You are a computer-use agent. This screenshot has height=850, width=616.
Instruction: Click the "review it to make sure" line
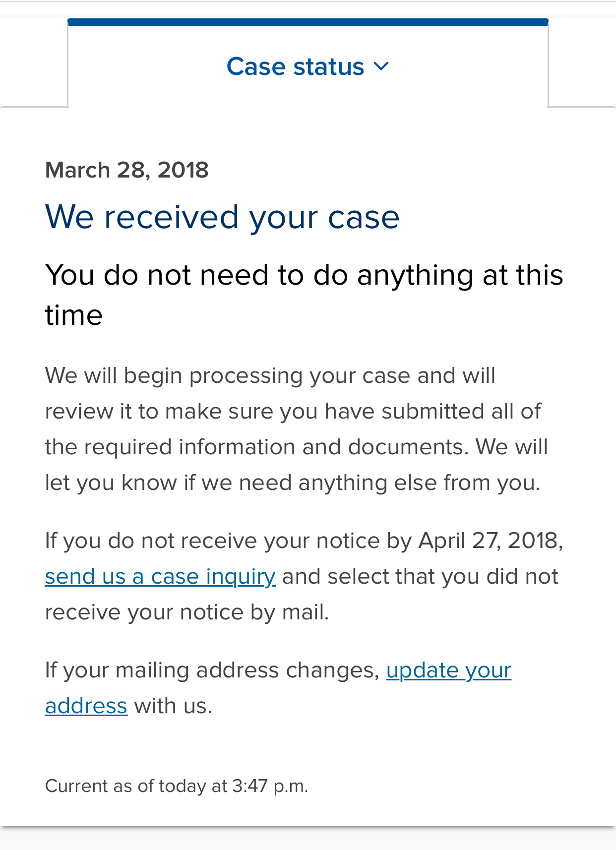(293, 411)
